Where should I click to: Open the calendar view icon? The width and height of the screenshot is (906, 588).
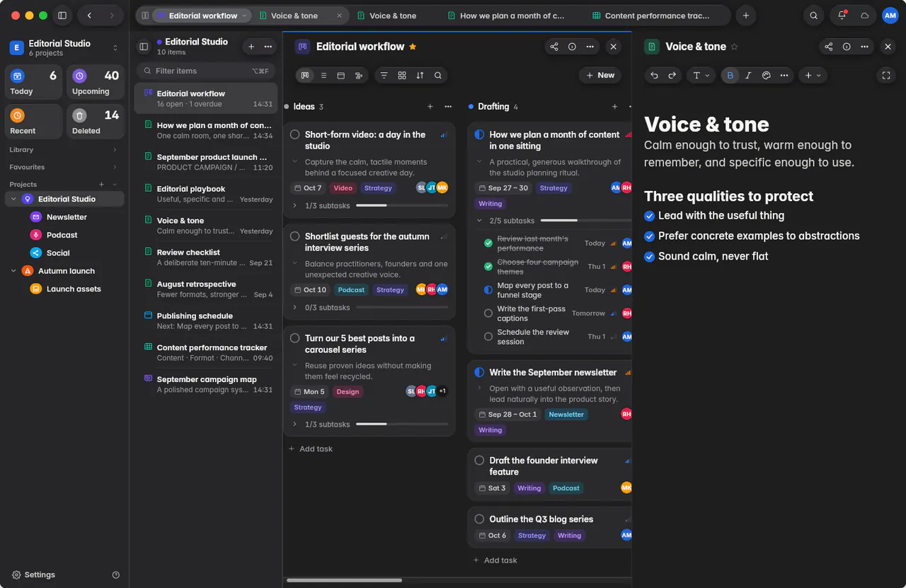click(x=340, y=75)
